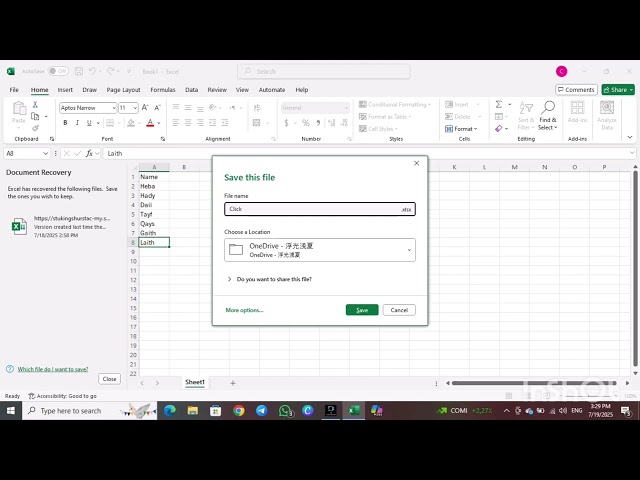
Task: Click the Merge & Center icon
Action: point(257,122)
